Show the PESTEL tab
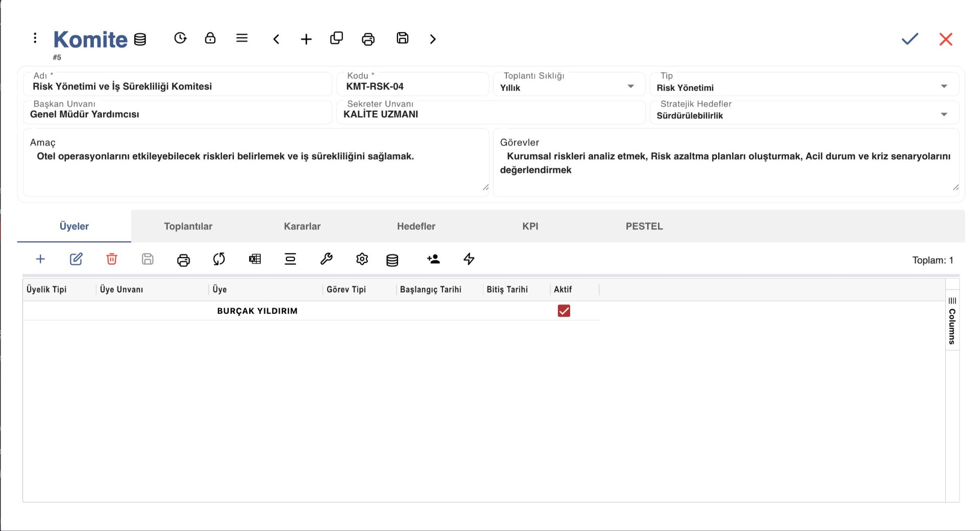The image size is (980, 531). point(644,226)
